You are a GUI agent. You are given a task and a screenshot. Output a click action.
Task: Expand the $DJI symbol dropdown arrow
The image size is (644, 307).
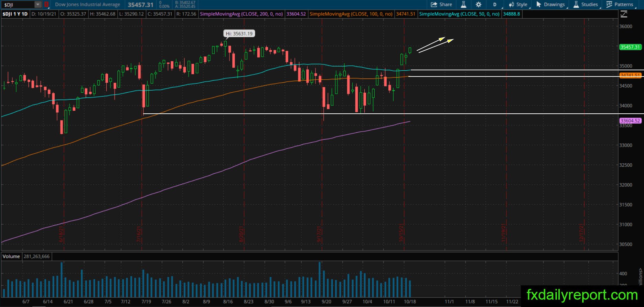tap(38, 4)
